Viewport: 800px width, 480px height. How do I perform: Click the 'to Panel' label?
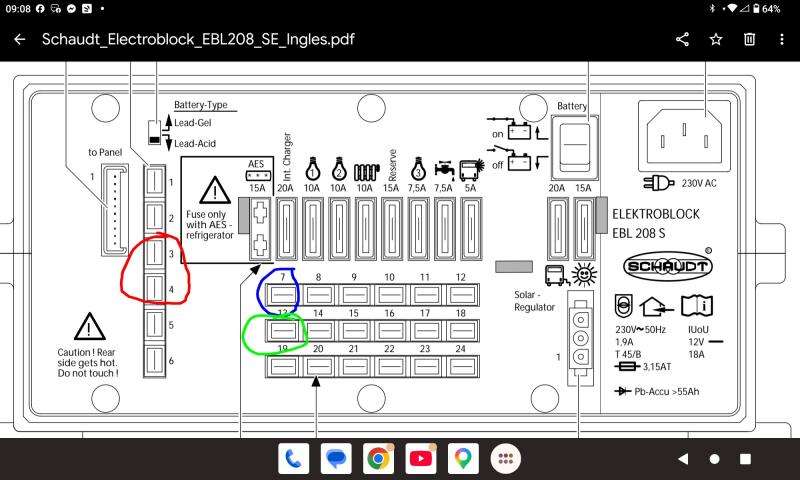point(105,152)
